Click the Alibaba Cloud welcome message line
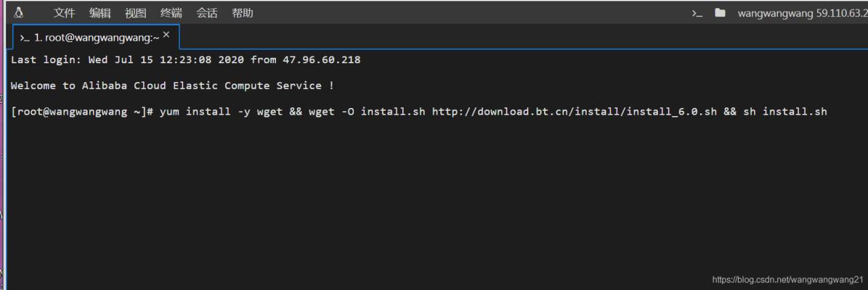The width and height of the screenshot is (868, 290). pyautogui.click(x=172, y=86)
